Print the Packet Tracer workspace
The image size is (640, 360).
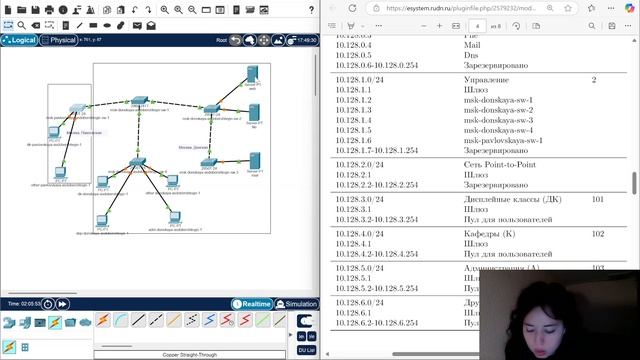tap(49, 10)
